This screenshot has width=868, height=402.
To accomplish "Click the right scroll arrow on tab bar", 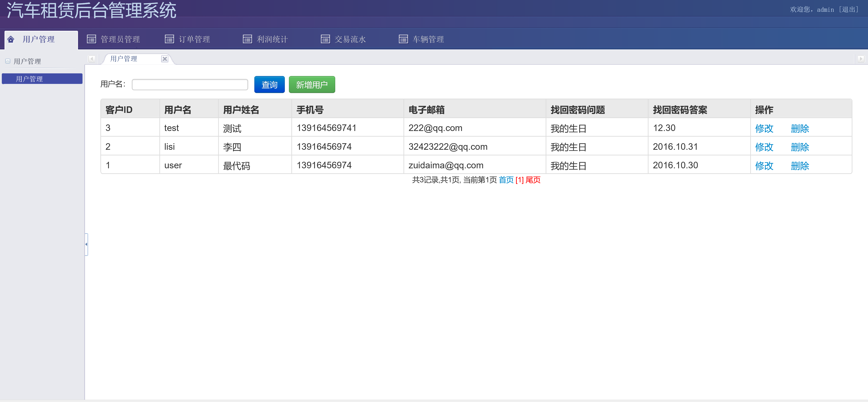I will coord(861,59).
